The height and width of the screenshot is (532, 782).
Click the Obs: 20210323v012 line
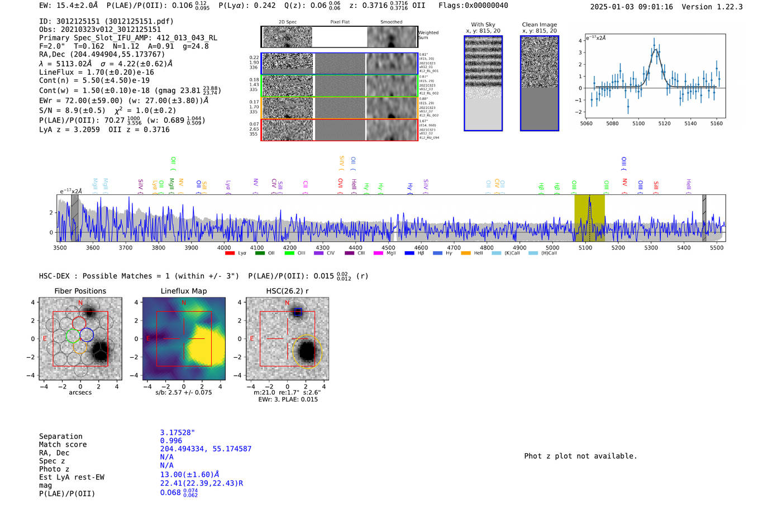tap(100, 30)
